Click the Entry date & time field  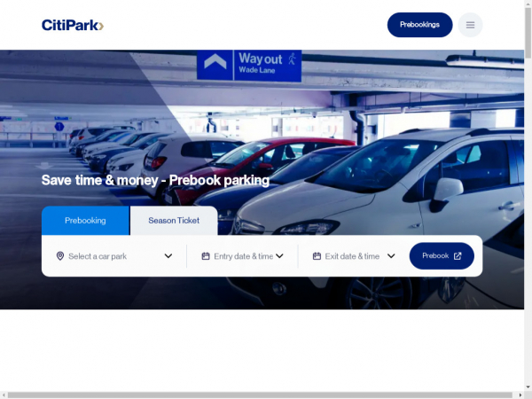point(242,256)
